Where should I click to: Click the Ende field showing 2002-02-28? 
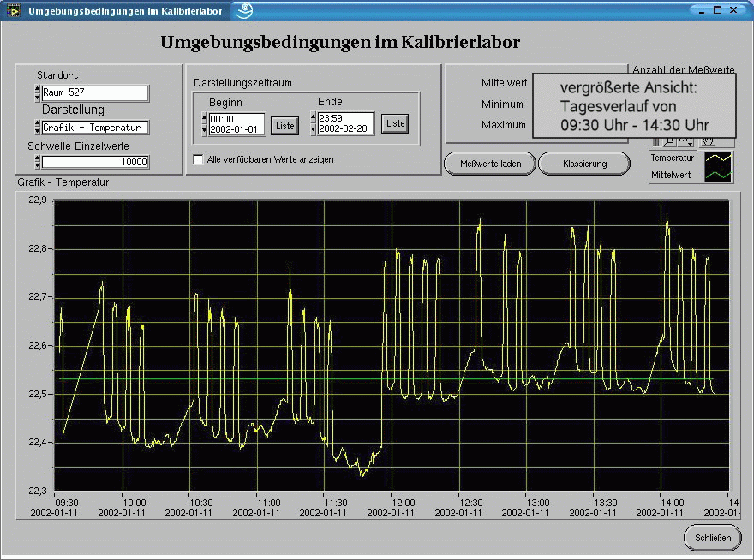[345, 123]
